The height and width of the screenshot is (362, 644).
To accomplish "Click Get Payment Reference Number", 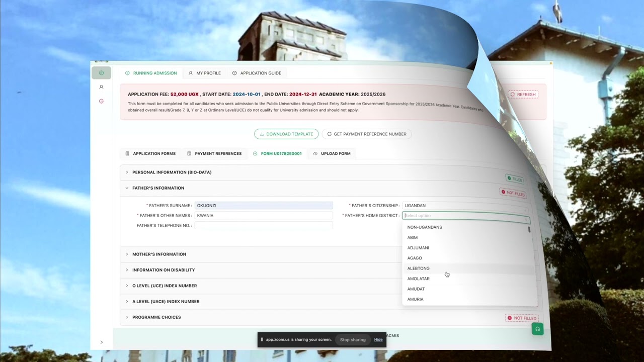I will pyautogui.click(x=367, y=134).
